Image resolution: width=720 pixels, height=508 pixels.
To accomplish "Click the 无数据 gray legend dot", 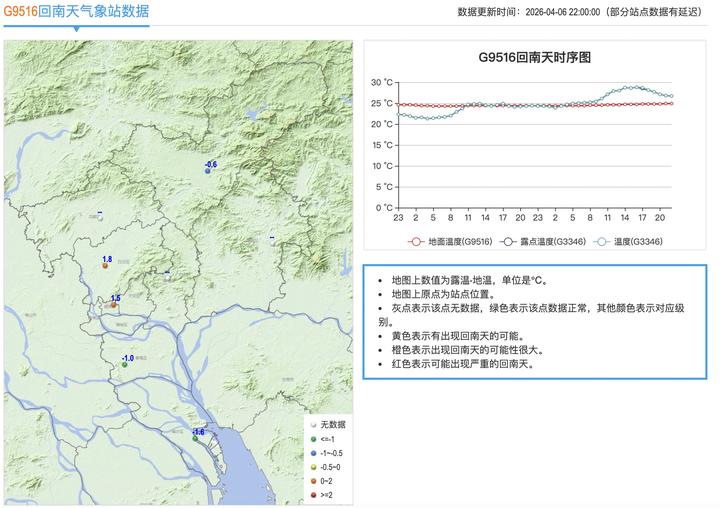I will tap(312, 425).
